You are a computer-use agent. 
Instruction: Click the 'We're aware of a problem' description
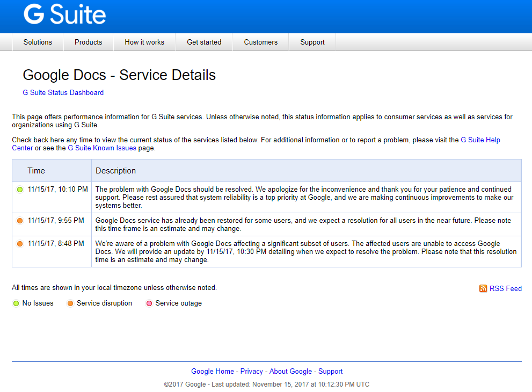pos(305,251)
